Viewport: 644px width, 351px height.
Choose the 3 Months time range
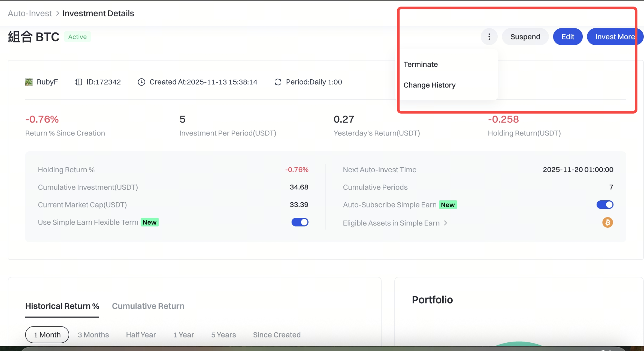pyautogui.click(x=93, y=335)
